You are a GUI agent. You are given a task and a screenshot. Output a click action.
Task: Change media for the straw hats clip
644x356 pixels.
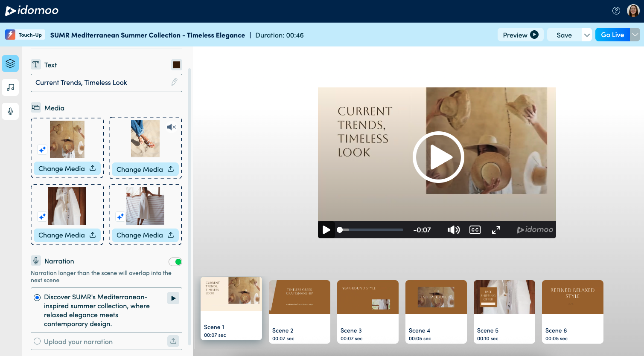point(67,168)
